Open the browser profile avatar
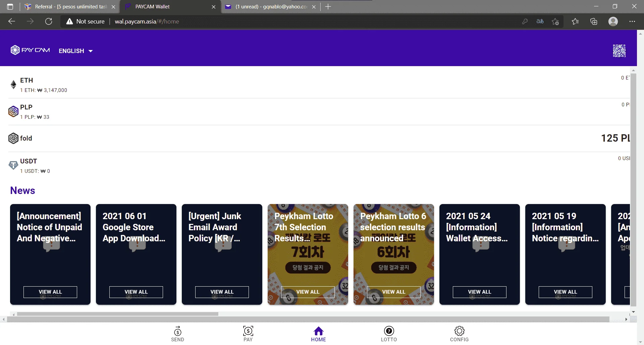The width and height of the screenshot is (644, 345). pos(613,21)
